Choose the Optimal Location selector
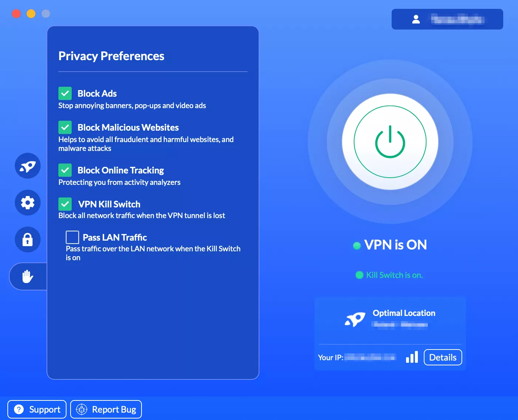Image resolution: width=518 pixels, height=420 pixels. 404,318
